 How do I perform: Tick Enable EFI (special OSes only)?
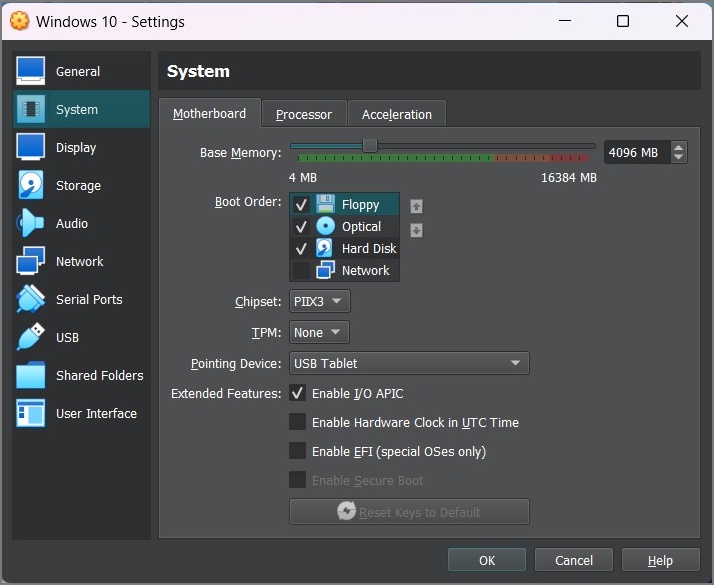coord(297,451)
